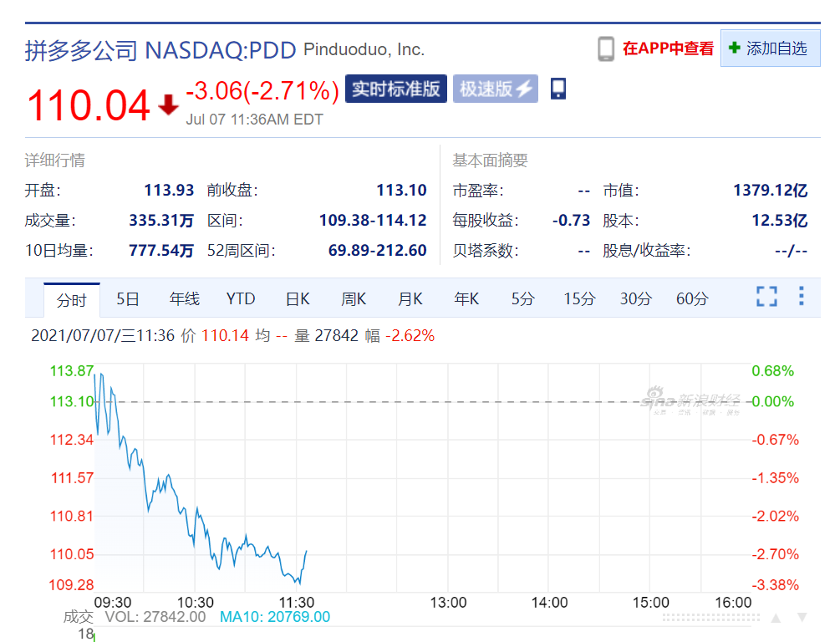Click the MA10 volume indicator label
The height and width of the screenshot is (642, 840).
click(x=274, y=617)
